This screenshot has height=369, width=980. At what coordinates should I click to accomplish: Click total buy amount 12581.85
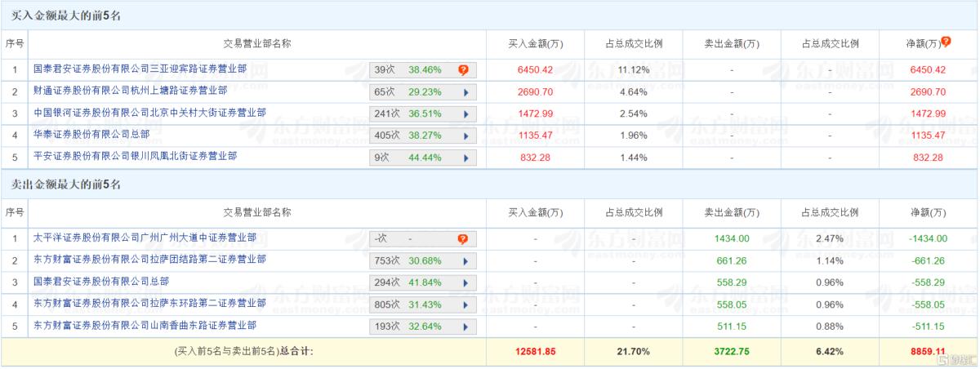click(x=535, y=352)
